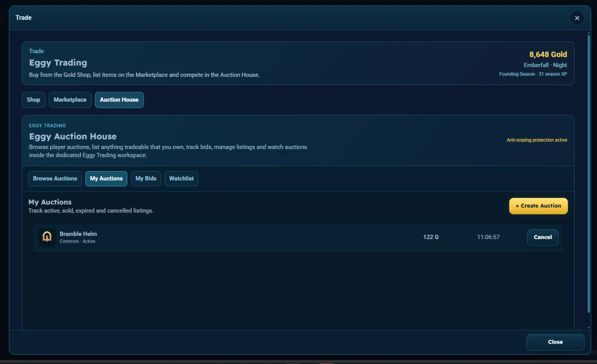
Task: Click the Trade title in the dialog header
Action: 23,18
